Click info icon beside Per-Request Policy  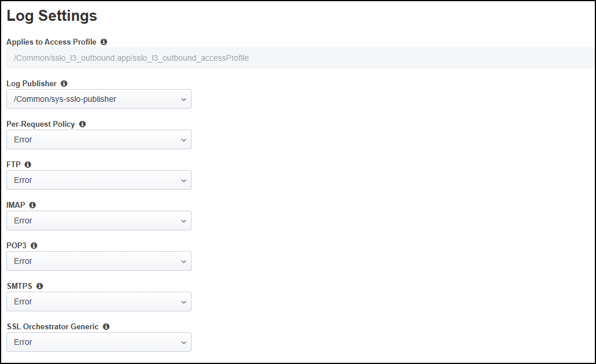83,124
